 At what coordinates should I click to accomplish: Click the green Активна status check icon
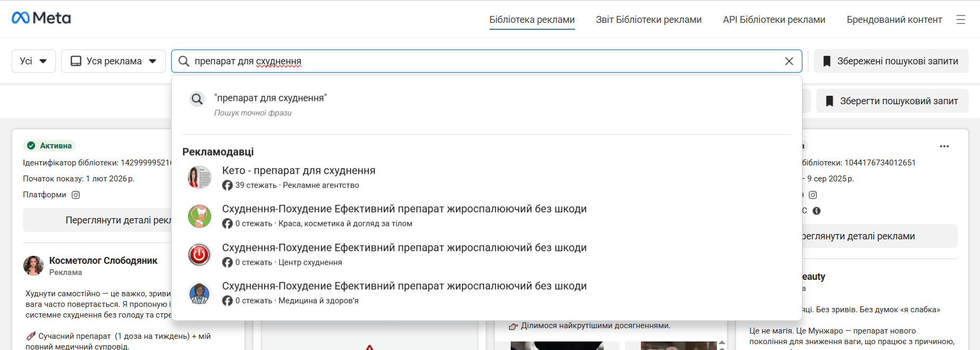click(x=31, y=146)
